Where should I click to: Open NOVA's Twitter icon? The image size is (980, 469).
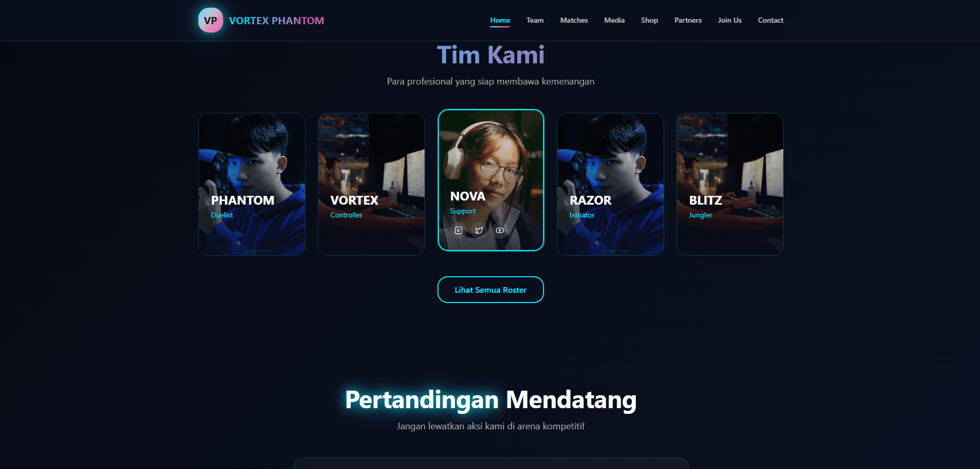pyautogui.click(x=479, y=230)
